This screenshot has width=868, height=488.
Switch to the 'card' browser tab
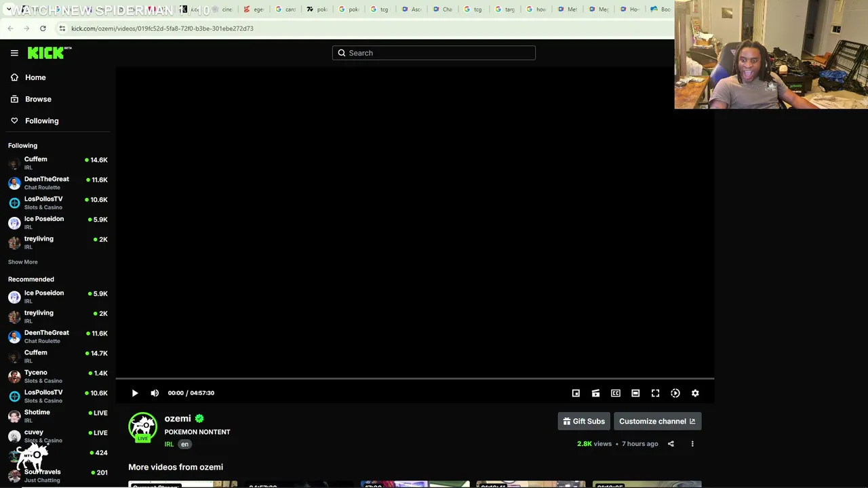coord(285,9)
